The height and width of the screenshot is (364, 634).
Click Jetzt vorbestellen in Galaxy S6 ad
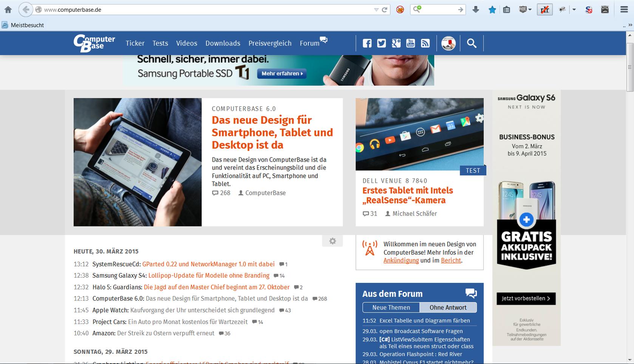click(526, 299)
